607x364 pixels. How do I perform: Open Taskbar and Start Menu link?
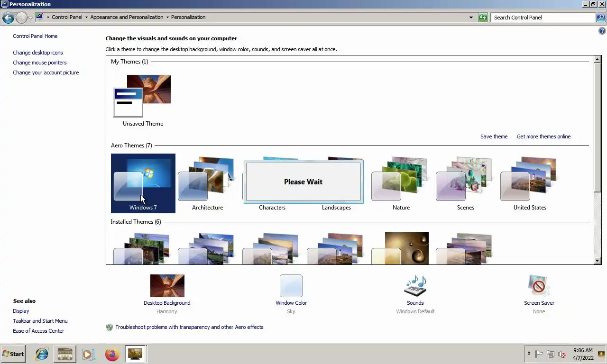(40, 321)
